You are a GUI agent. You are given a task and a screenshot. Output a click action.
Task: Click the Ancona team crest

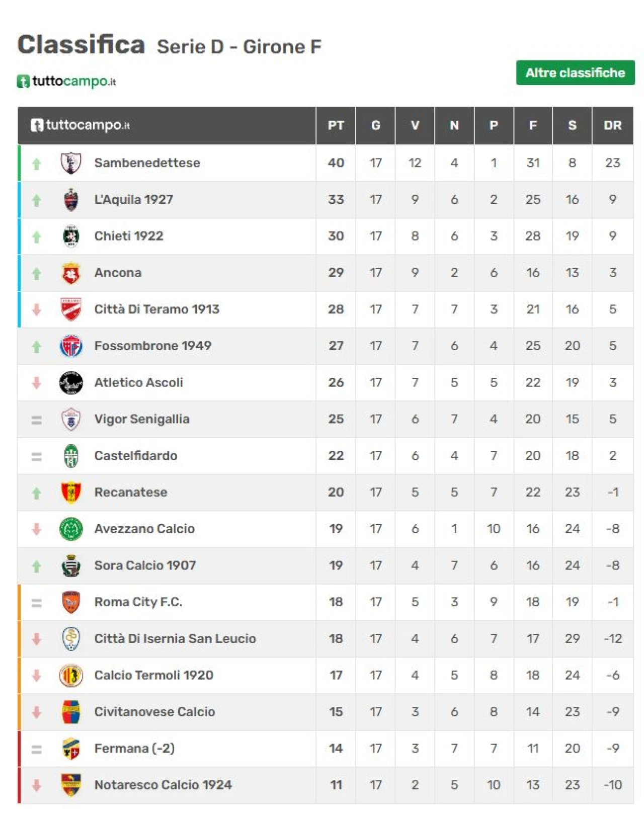click(x=71, y=273)
